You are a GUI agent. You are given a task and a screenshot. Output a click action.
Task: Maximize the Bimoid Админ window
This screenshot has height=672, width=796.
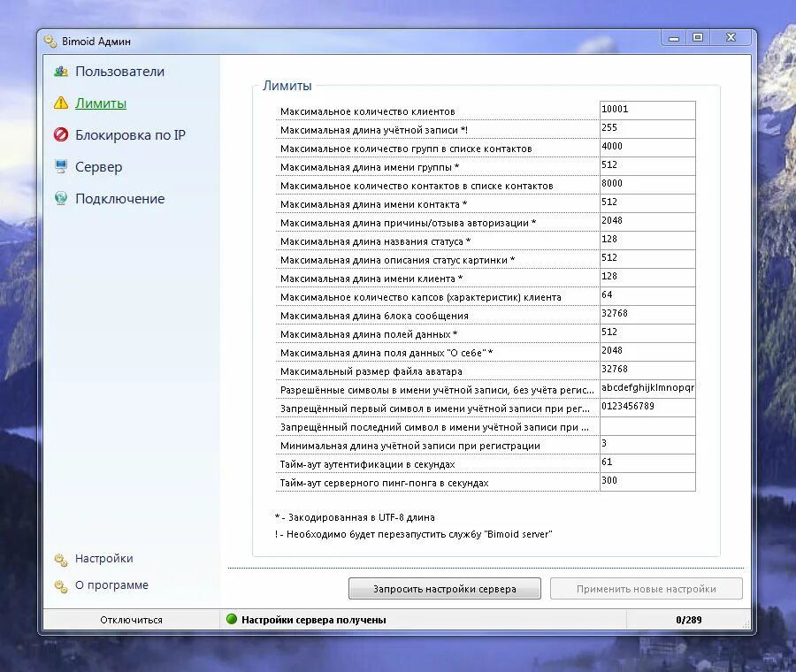point(698,37)
